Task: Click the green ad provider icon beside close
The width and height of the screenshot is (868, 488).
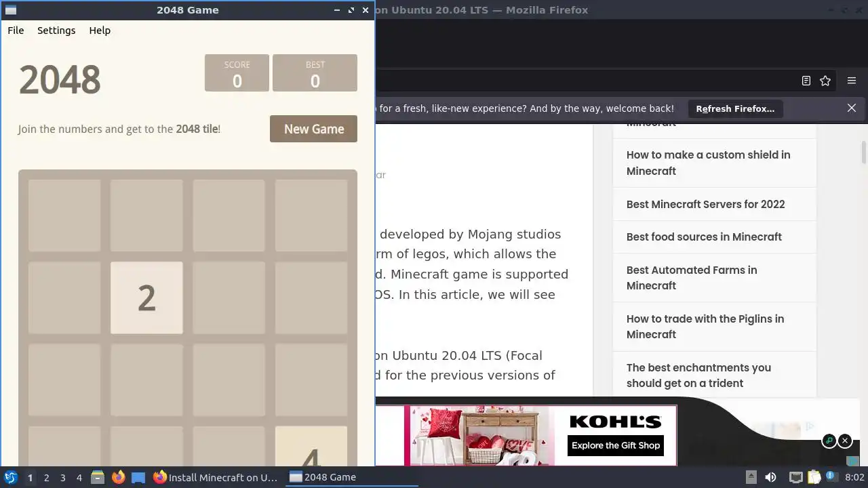Action: pos(829,441)
